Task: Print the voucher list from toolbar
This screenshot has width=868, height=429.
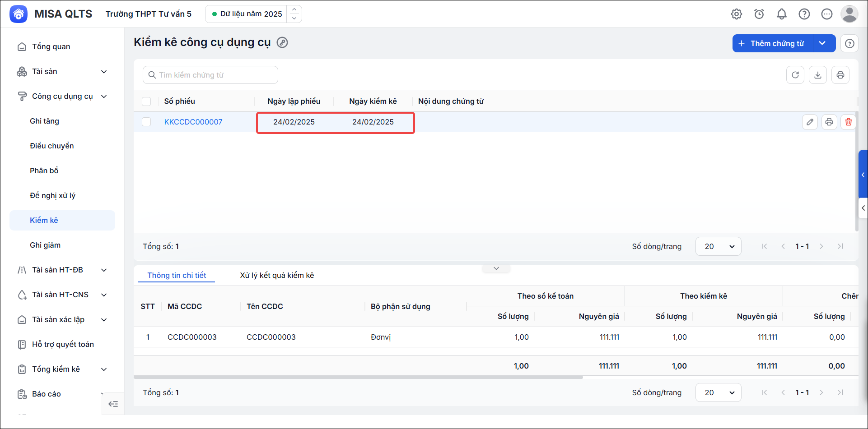Action: [840, 75]
